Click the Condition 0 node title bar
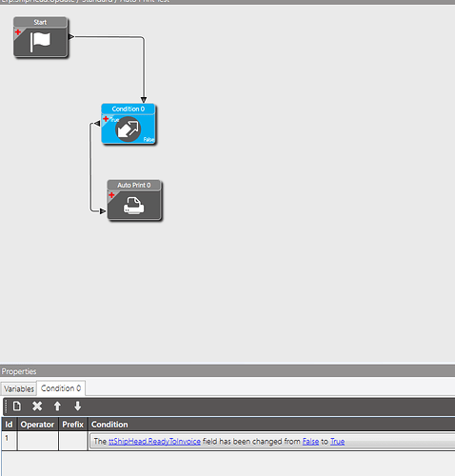The image size is (455, 476). (x=129, y=109)
